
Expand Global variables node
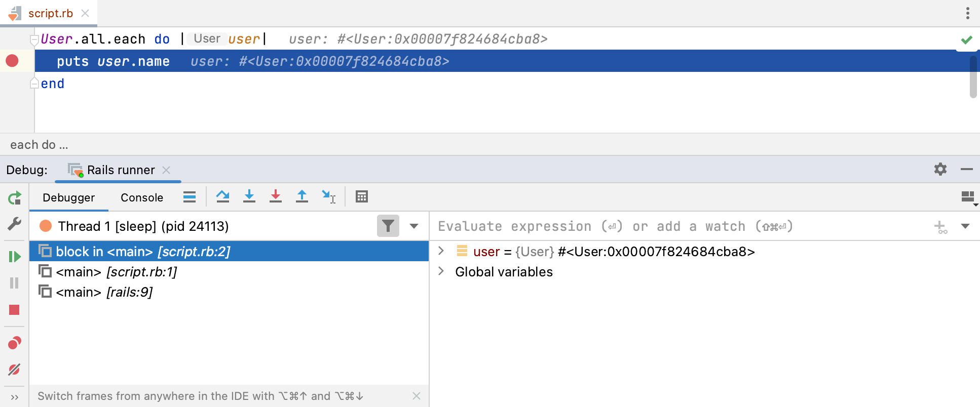[441, 271]
